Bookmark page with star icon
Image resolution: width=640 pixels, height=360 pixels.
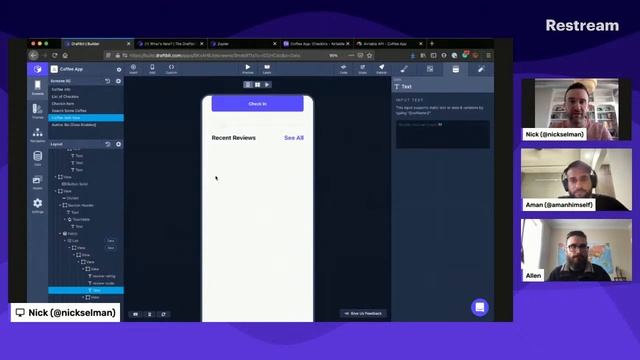[x=370, y=56]
